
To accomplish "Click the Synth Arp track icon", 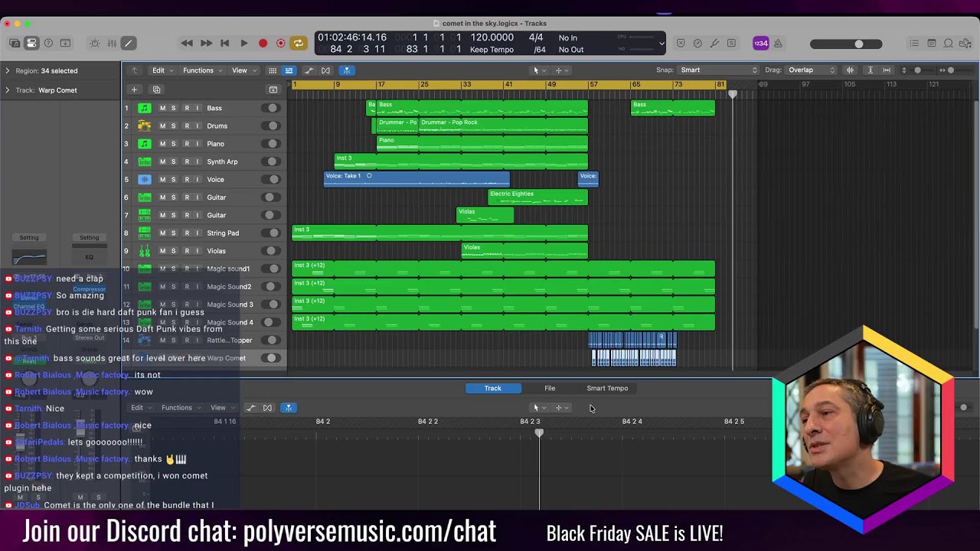I will coord(144,161).
